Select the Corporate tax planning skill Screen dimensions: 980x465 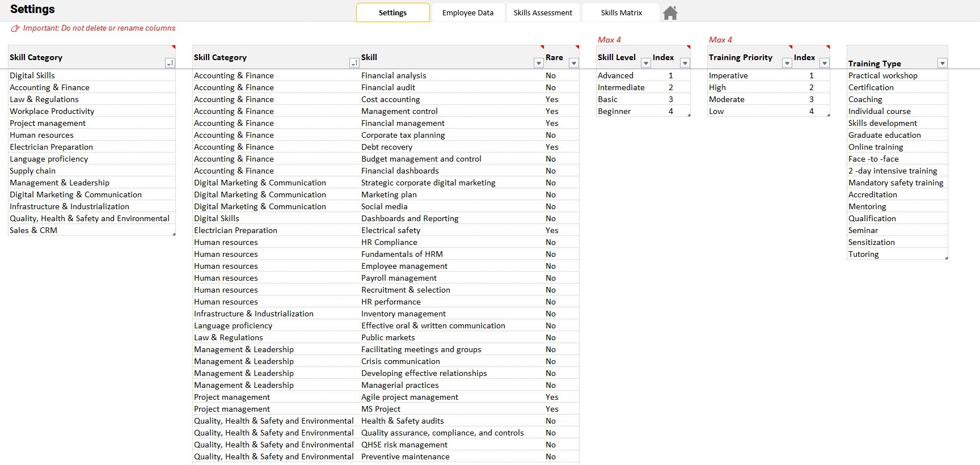click(x=451, y=135)
